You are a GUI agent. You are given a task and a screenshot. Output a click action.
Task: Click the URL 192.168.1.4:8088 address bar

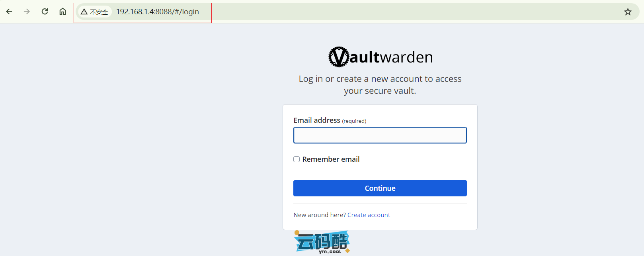click(x=158, y=12)
